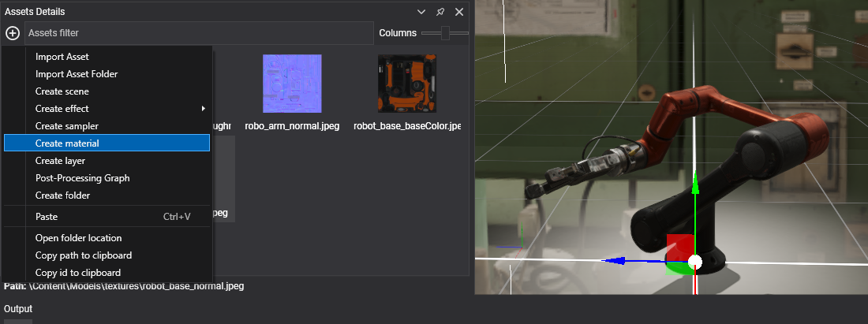Expand the Create effect submenu arrow
The width and height of the screenshot is (868, 324).
click(203, 109)
